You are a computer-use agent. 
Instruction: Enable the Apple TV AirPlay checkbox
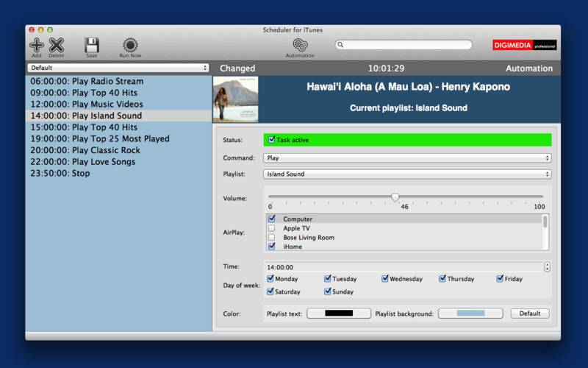tap(271, 228)
